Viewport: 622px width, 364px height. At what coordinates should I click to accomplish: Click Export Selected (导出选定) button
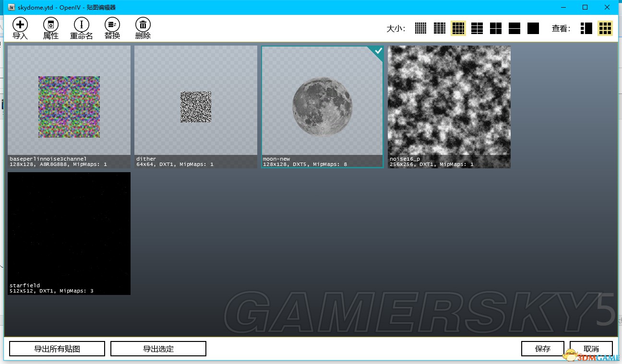coord(158,349)
